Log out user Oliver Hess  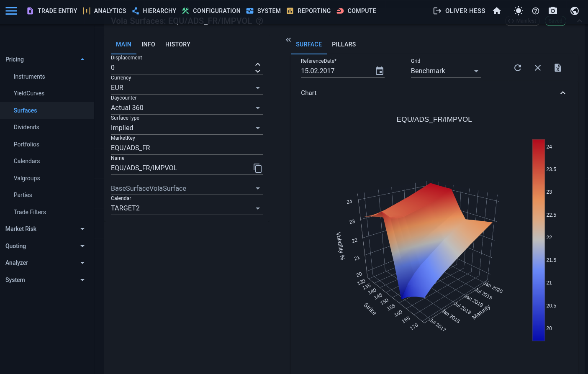[x=459, y=11]
